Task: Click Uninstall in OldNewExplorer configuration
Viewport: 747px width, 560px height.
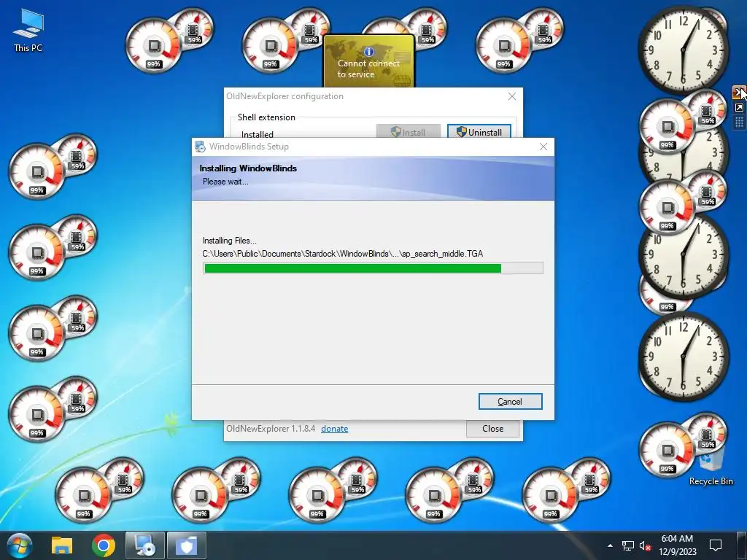Action: point(479,132)
